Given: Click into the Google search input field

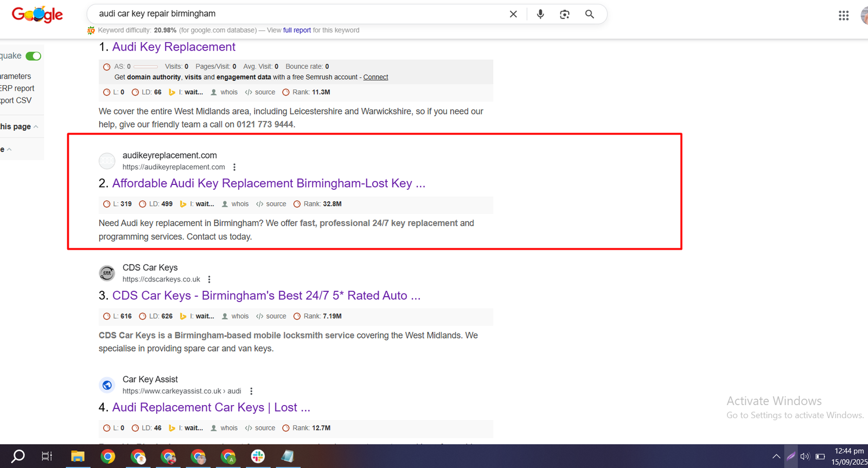Looking at the screenshot, I should [298, 14].
